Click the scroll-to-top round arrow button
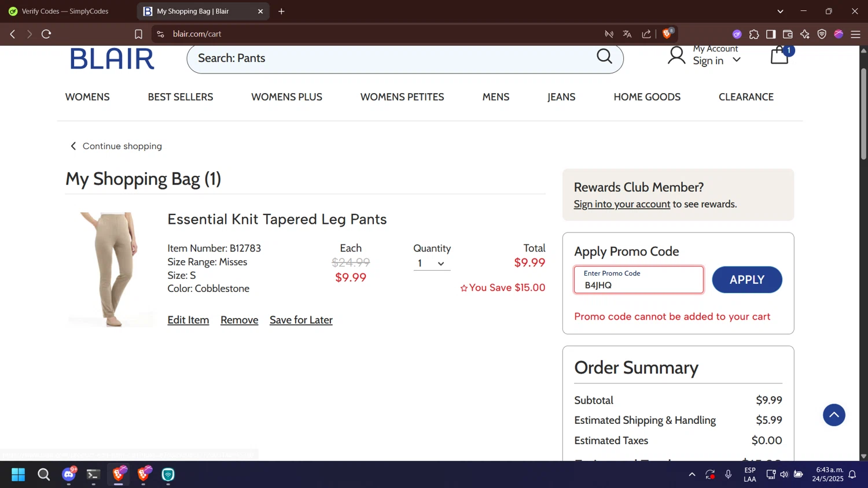 (834, 415)
